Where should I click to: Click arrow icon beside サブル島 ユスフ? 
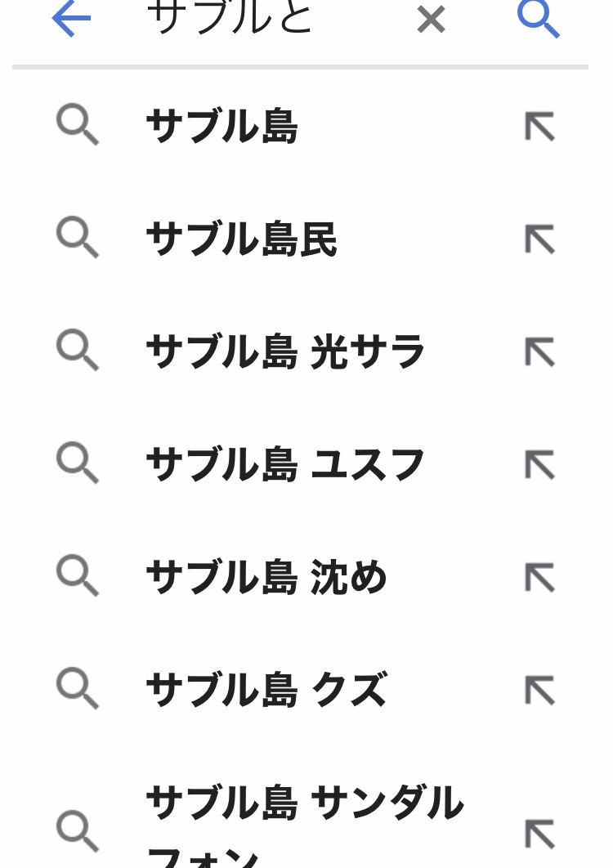pos(539,465)
